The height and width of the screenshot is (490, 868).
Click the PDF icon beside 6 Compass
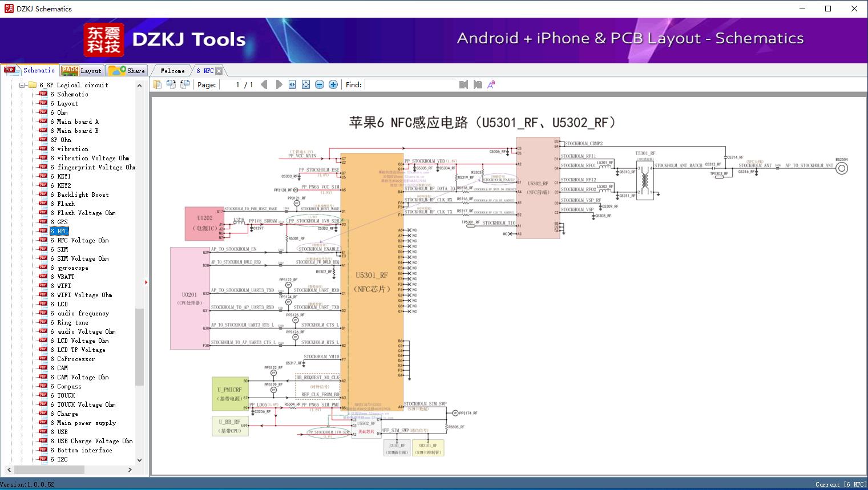click(43, 386)
